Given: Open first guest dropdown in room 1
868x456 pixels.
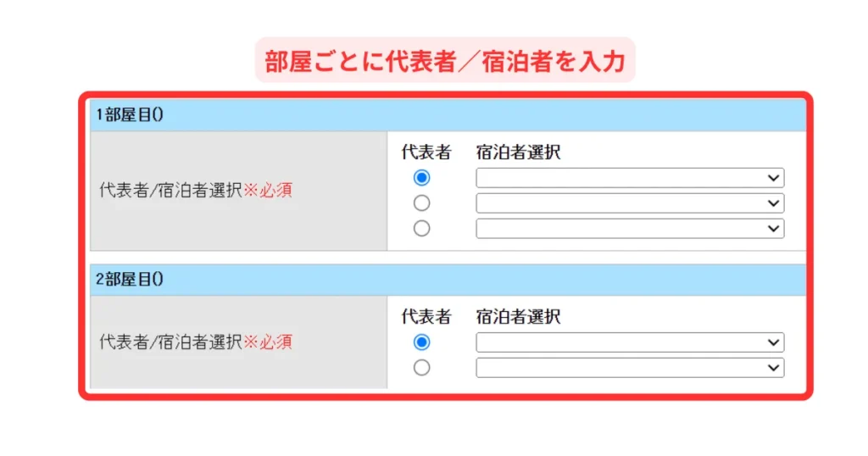Looking at the screenshot, I should [630, 178].
